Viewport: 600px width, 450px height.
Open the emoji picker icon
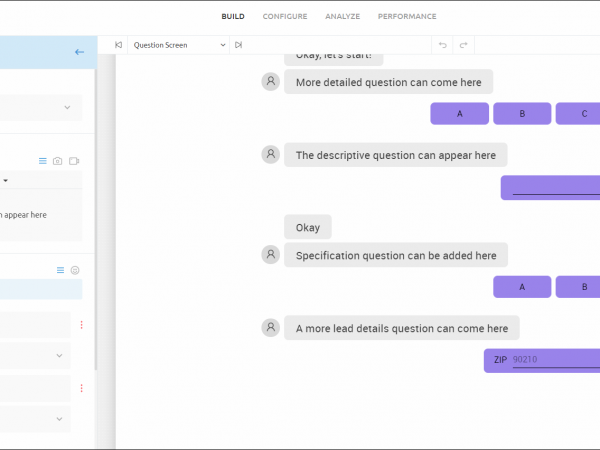click(x=74, y=270)
